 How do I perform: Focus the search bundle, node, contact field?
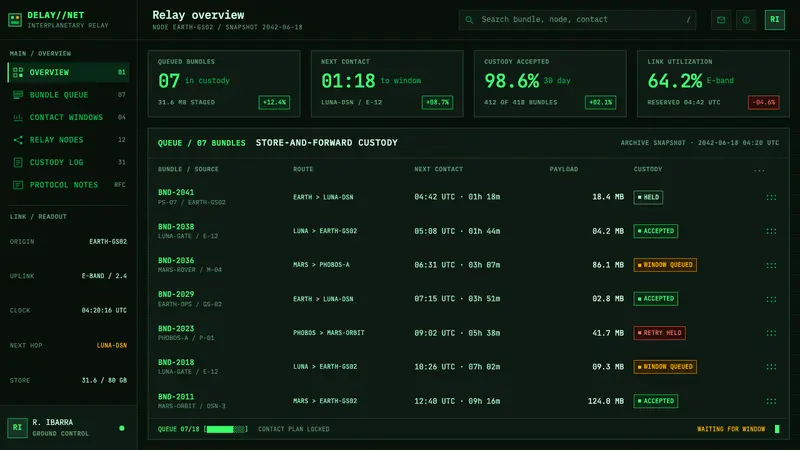(577, 20)
